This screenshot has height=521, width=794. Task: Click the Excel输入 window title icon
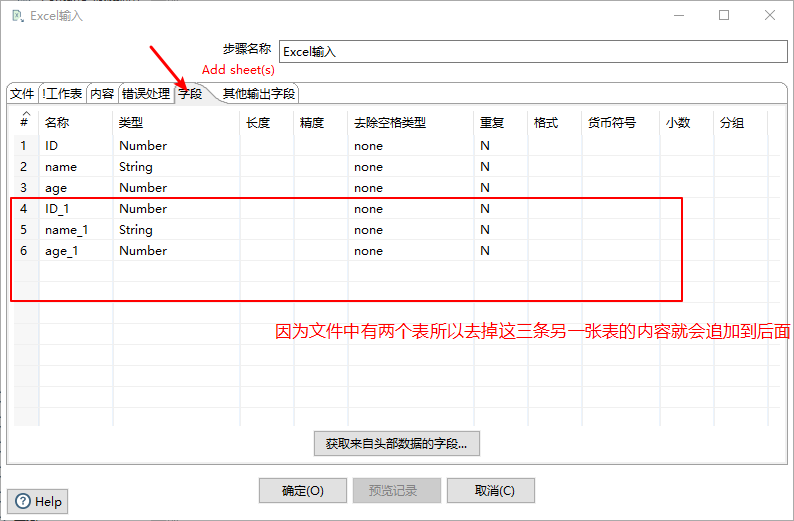point(18,16)
